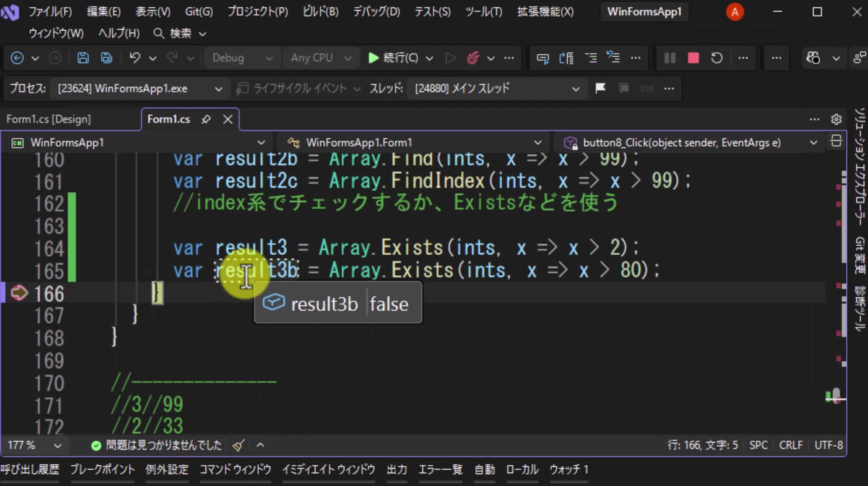This screenshot has height=486, width=868.
Task: Open the GitHub Copilot icon
Action: point(813,58)
